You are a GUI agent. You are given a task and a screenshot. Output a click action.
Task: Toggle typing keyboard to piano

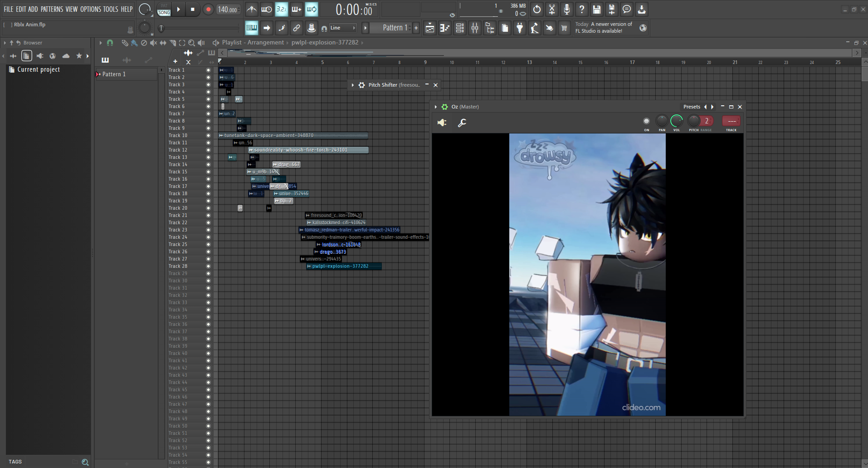pyautogui.click(x=251, y=28)
